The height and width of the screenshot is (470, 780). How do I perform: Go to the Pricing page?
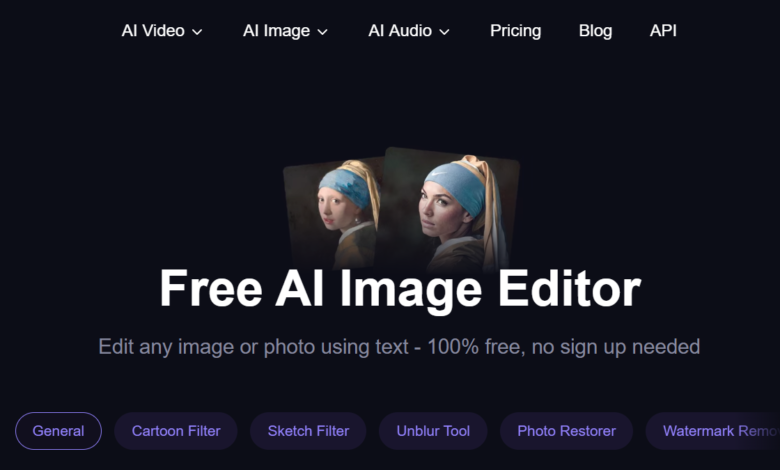(x=515, y=31)
